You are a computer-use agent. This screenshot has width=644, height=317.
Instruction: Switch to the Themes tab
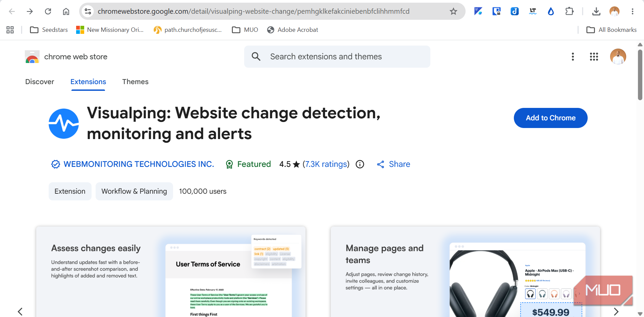pos(135,82)
